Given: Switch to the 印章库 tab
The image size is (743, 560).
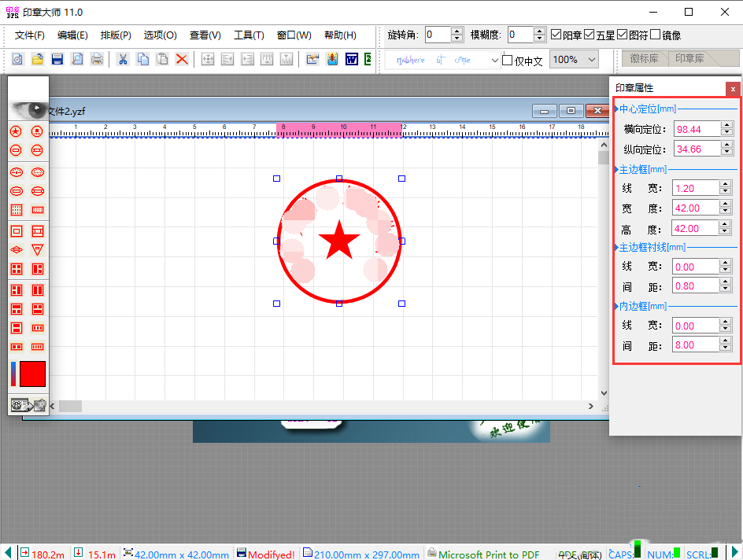Looking at the screenshot, I should tap(690, 58).
